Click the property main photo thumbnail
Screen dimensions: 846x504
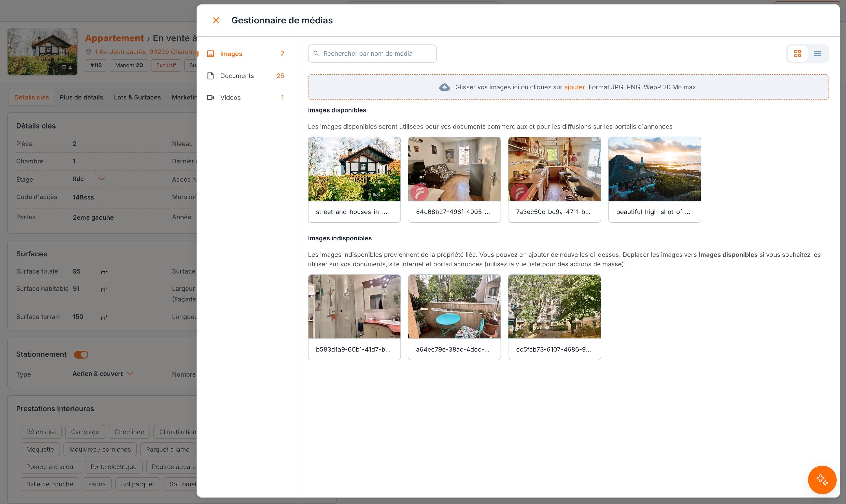pos(43,52)
